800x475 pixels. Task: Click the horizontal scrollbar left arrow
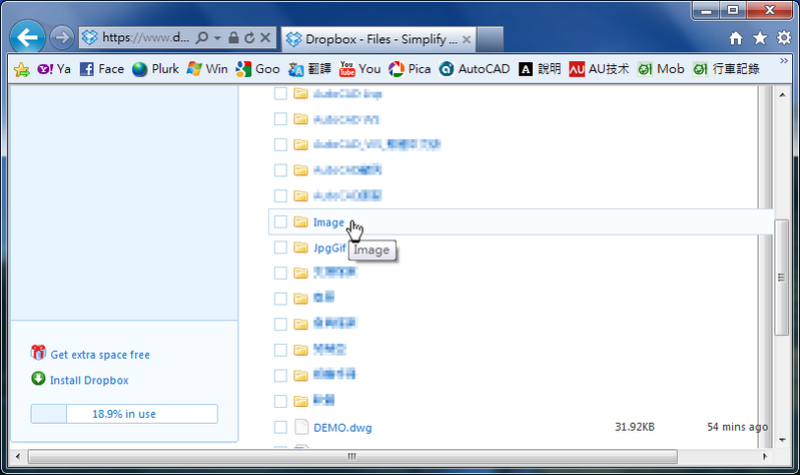18,456
